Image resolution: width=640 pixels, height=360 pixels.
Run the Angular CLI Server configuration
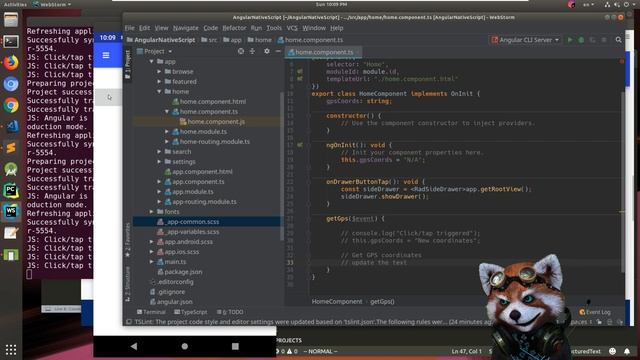[570, 40]
